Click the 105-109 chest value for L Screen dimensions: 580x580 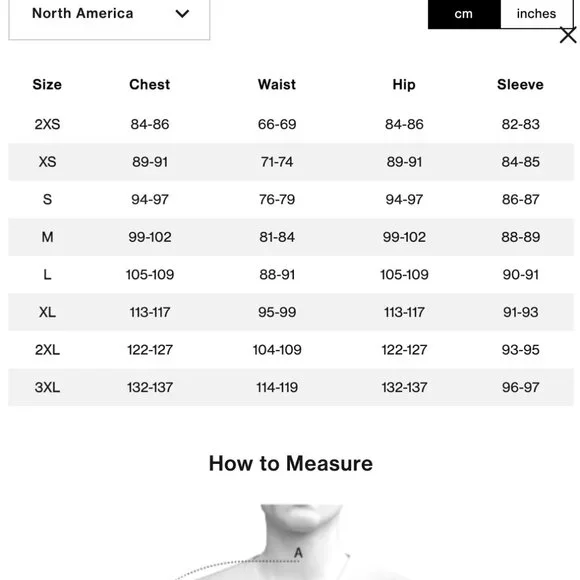pyautogui.click(x=150, y=274)
